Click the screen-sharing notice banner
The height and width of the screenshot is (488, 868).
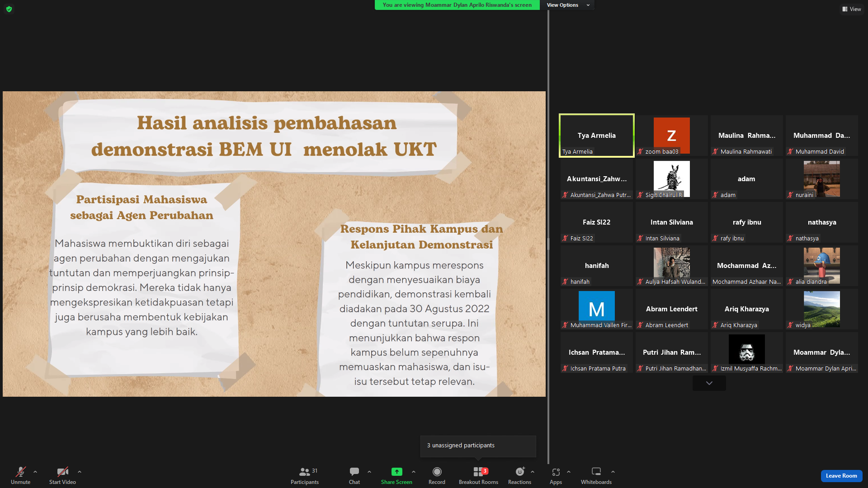[x=457, y=5]
